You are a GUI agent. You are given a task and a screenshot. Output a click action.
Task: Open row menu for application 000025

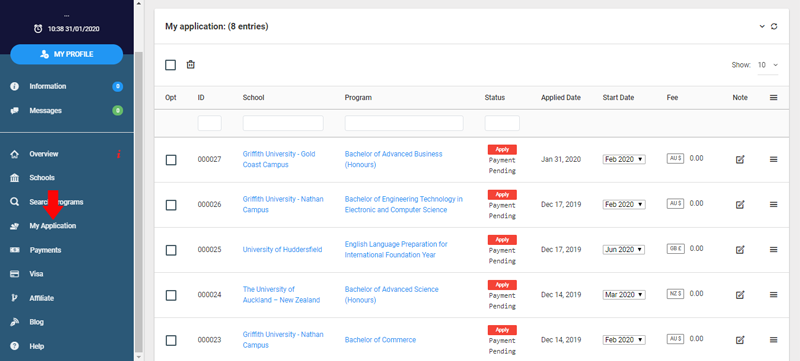coord(773,249)
